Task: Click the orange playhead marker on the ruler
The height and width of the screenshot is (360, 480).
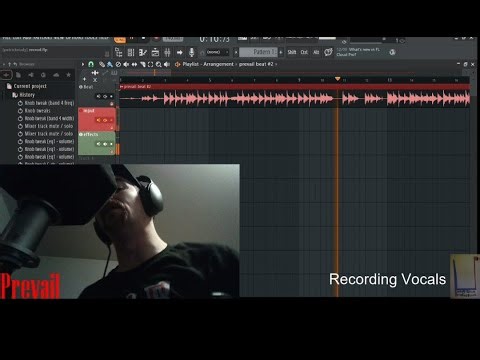Action: coord(337,79)
